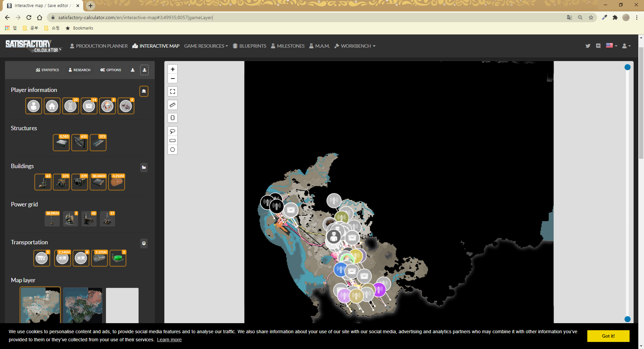Open the Discord link in header
The width and height of the screenshot is (644, 349).
[x=598, y=46]
